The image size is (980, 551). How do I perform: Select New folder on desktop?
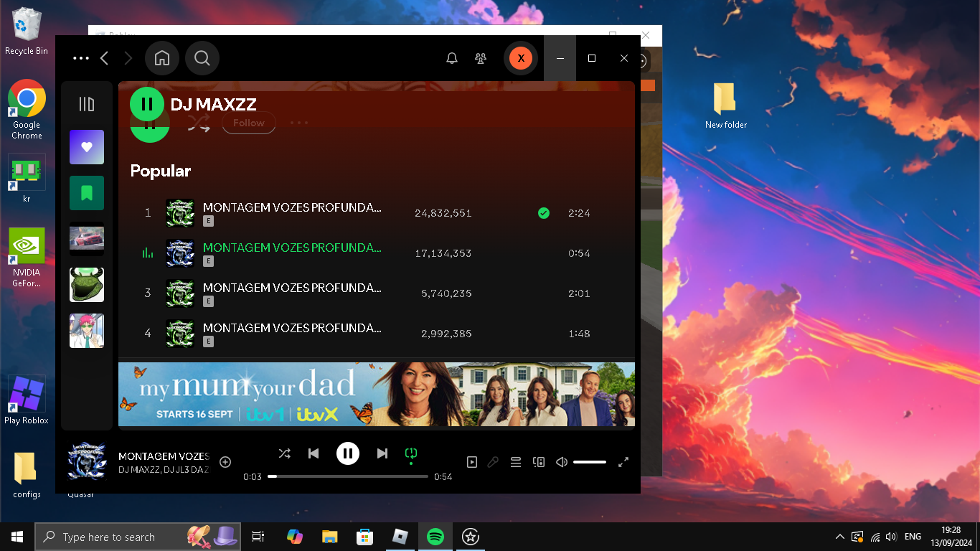coord(725,106)
